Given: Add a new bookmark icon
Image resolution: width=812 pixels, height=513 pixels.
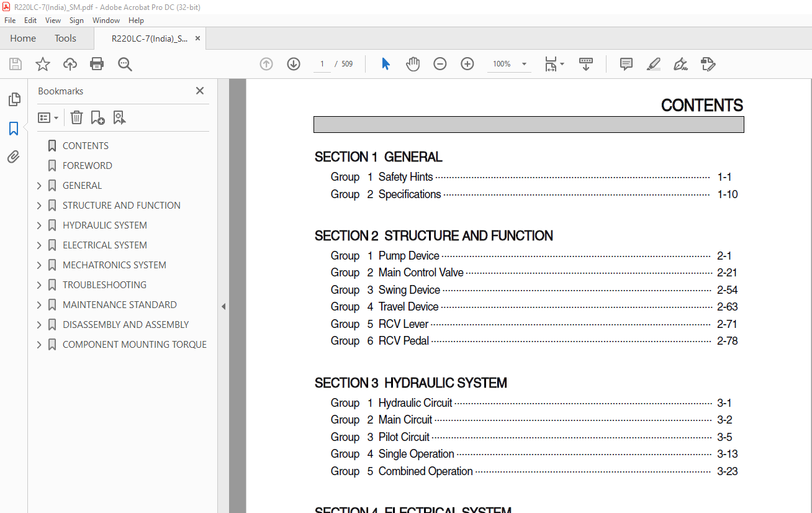Looking at the screenshot, I should click(x=97, y=117).
